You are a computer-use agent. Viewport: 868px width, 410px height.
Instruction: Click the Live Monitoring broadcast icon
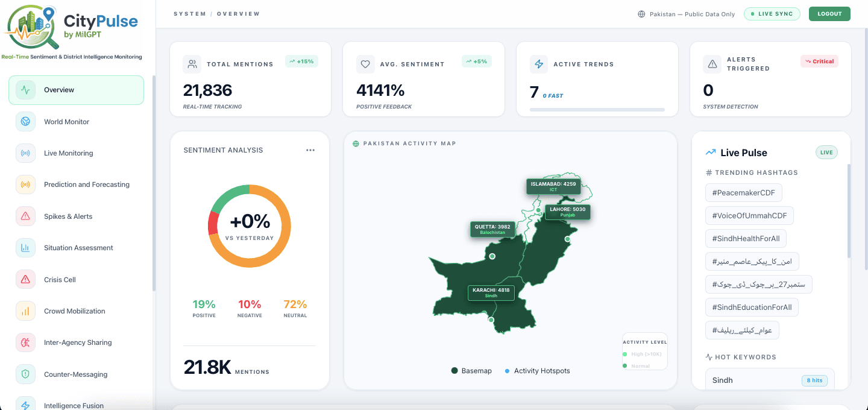point(25,153)
